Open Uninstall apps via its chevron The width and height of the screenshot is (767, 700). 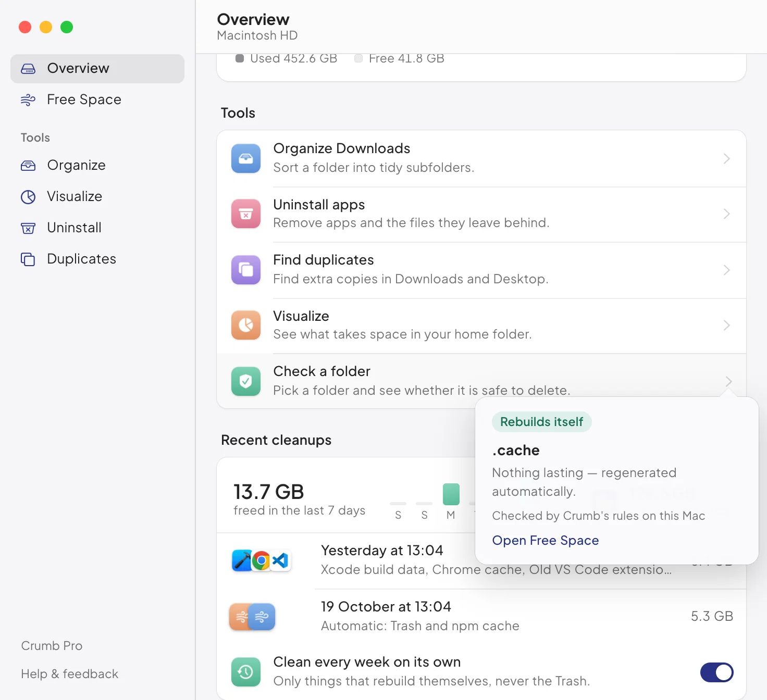(x=727, y=214)
